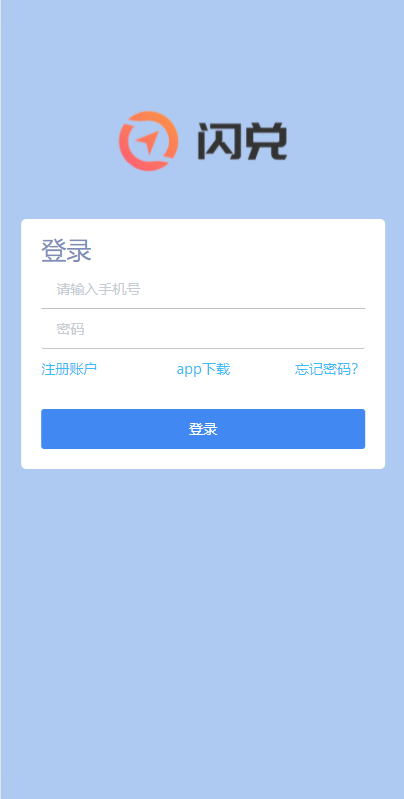
Task: Click the blue 登录 login button
Action: (203, 429)
